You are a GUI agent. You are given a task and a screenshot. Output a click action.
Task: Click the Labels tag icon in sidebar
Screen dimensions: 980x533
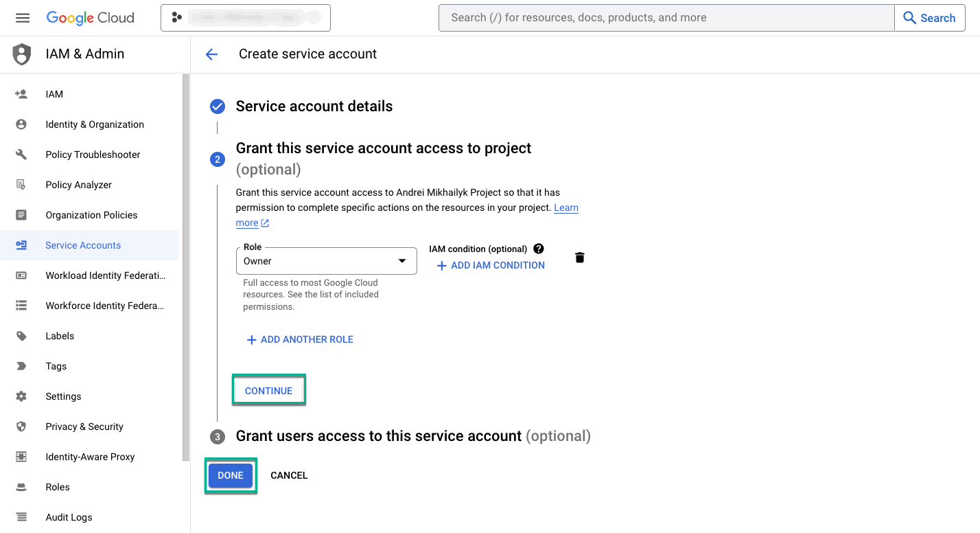pos(21,336)
